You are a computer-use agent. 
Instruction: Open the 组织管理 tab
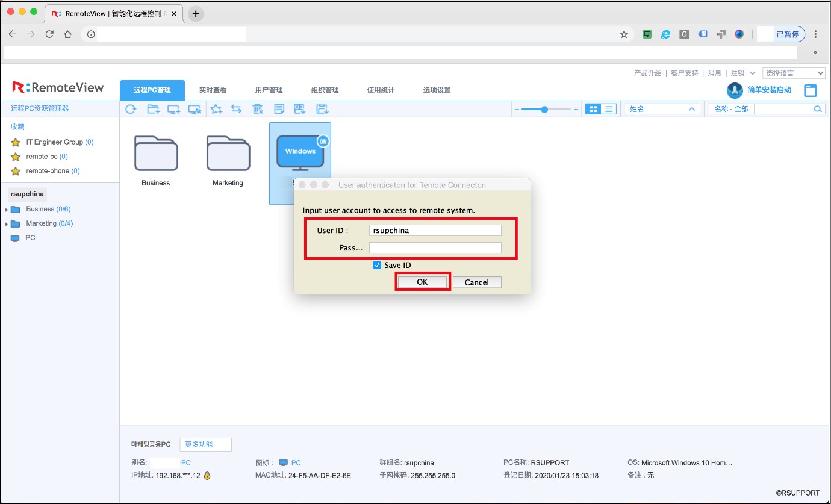pyautogui.click(x=325, y=90)
